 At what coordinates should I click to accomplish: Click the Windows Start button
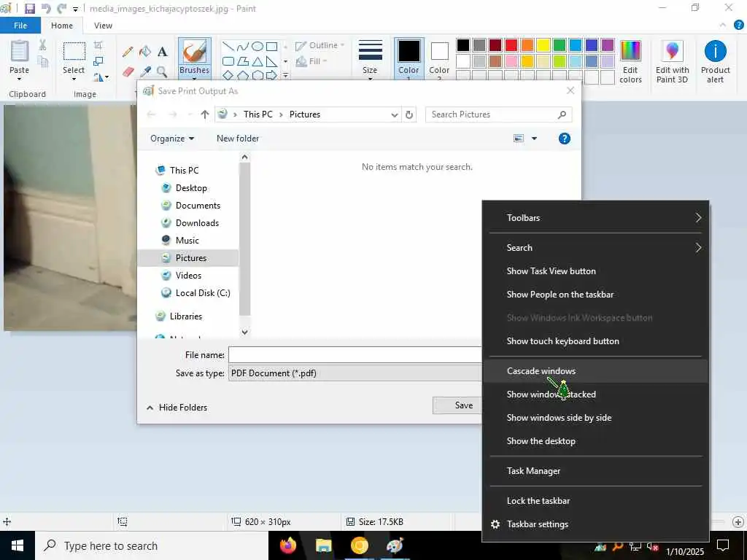pyautogui.click(x=18, y=545)
